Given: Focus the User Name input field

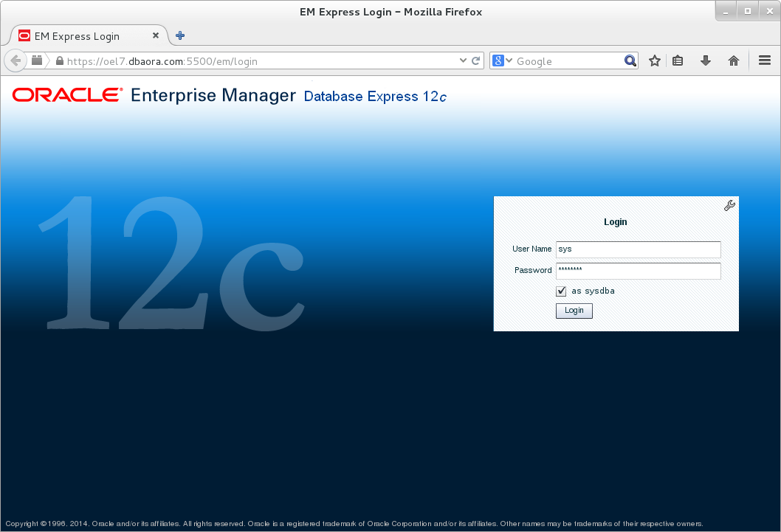Looking at the screenshot, I should pos(638,249).
